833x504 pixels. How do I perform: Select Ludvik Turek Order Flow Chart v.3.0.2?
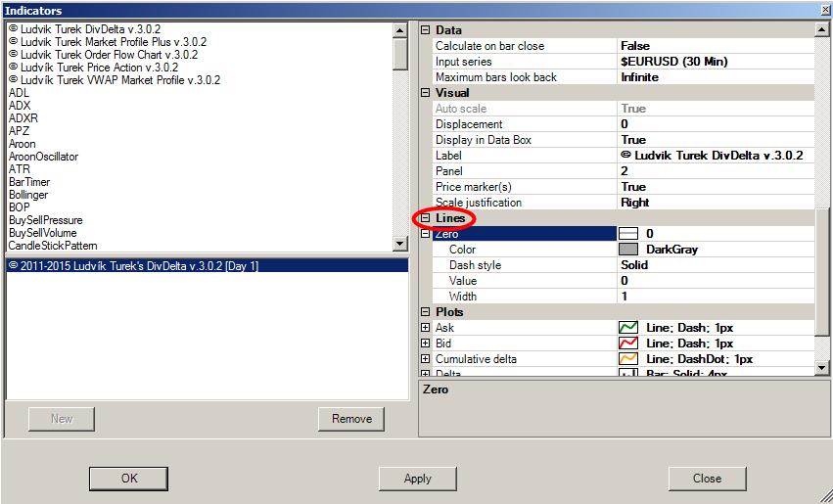click(x=104, y=55)
